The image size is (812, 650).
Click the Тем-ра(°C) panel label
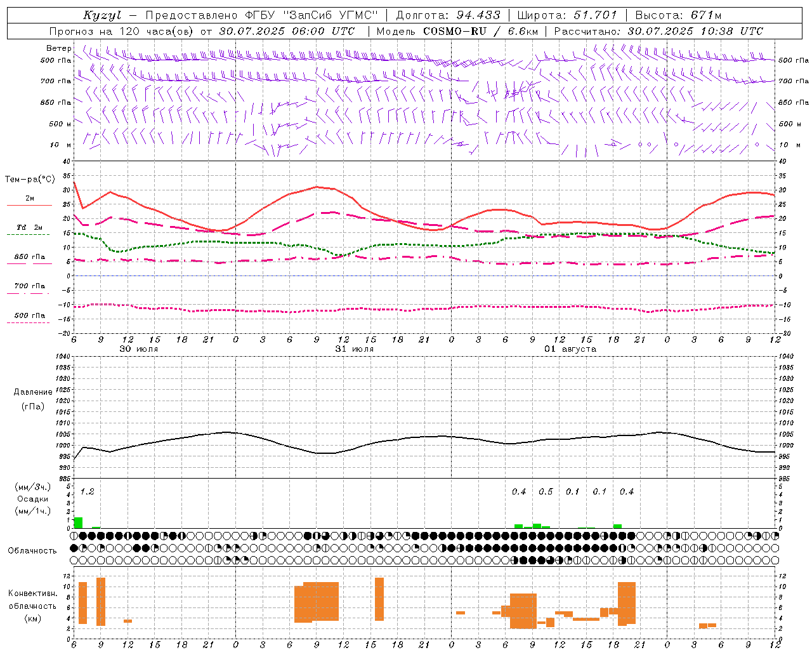[x=30, y=180]
